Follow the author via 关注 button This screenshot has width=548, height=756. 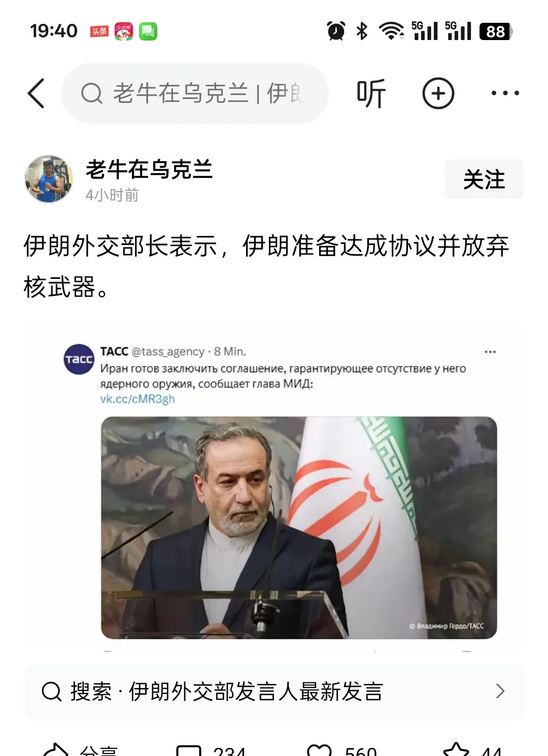click(484, 179)
